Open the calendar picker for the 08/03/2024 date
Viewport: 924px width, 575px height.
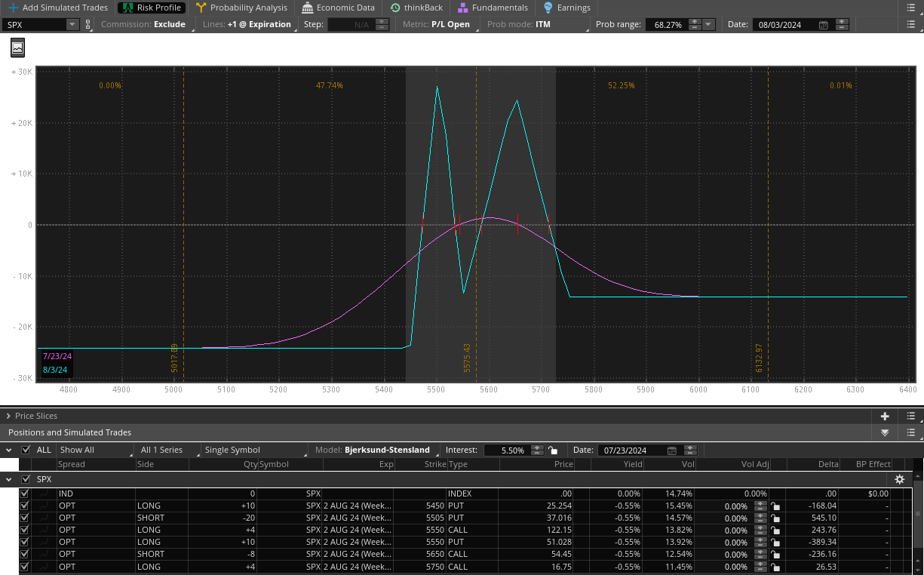[x=823, y=25]
